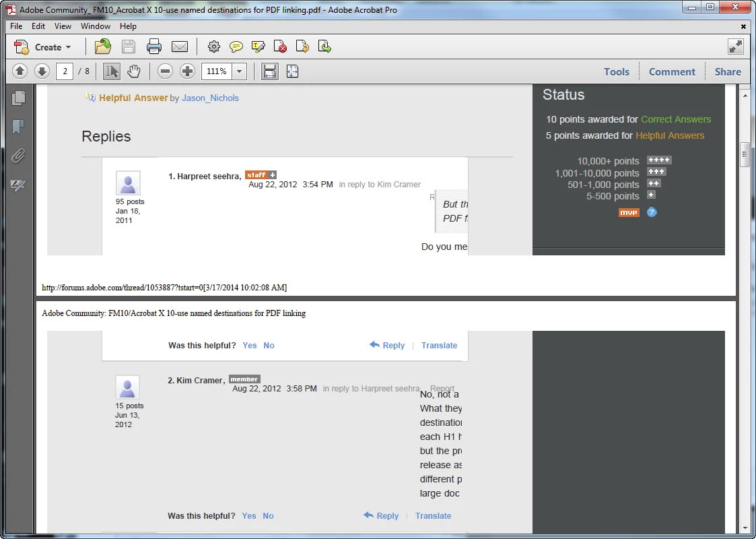Close the document with menu-bar X
Image resolution: width=756 pixels, height=539 pixels.
[743, 26]
